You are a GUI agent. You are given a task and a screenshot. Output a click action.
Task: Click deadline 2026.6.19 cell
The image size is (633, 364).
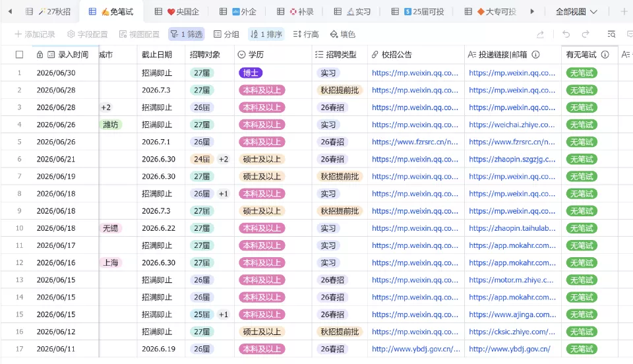point(159,349)
